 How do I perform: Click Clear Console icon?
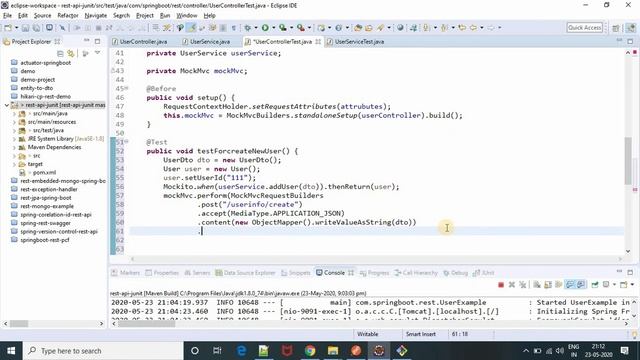click(x=537, y=284)
